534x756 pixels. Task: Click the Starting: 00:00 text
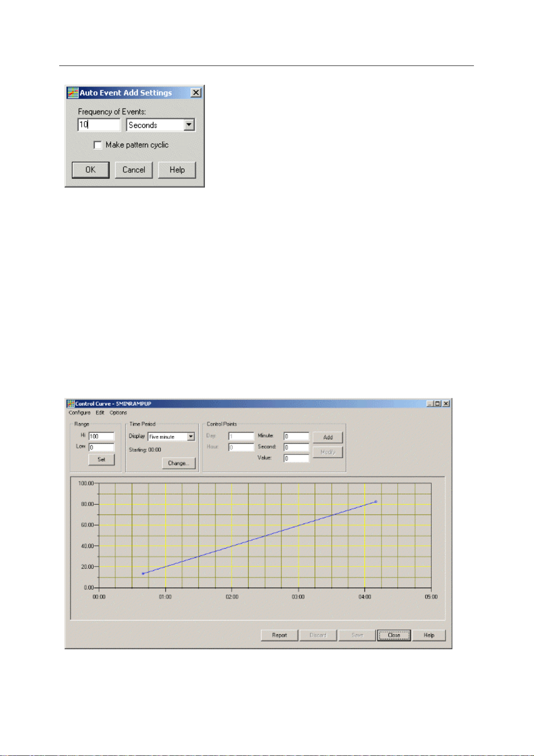pos(145,450)
